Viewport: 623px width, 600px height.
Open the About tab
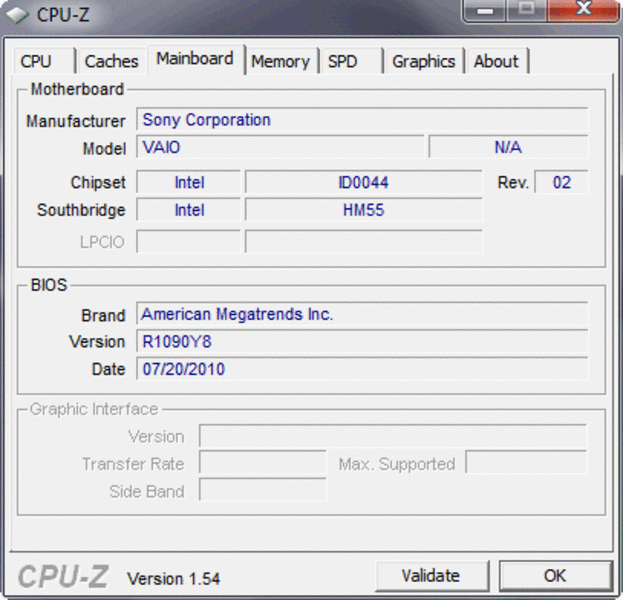(497, 61)
